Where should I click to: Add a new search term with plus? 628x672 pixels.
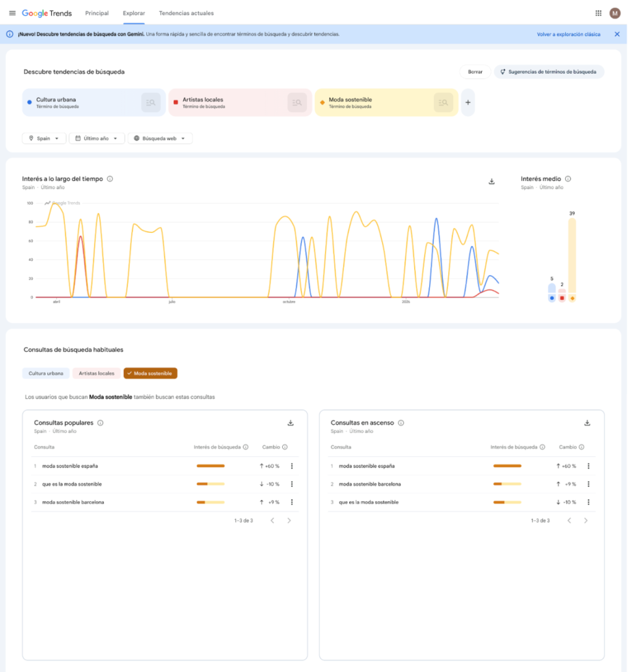(x=468, y=103)
